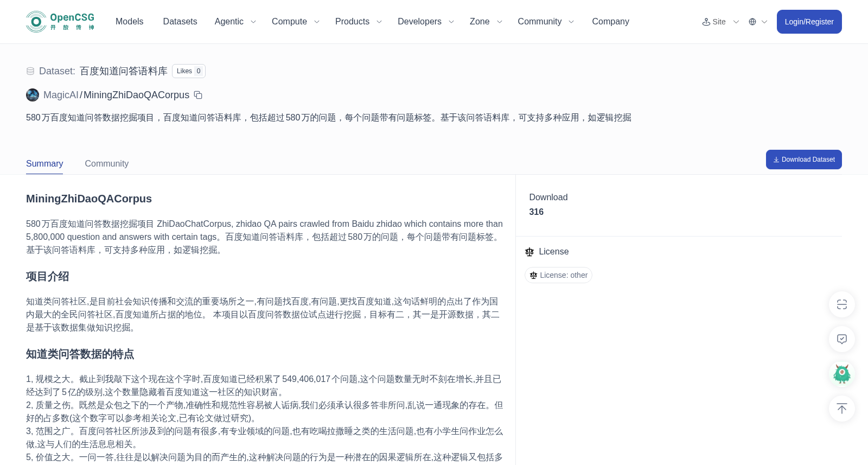Switch to the Community tab

[x=107, y=164]
